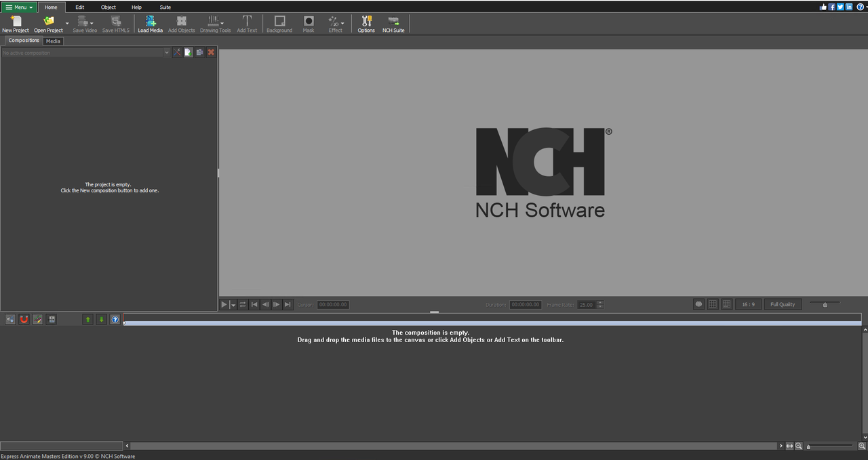
Task: Select the Compositions panel tab
Action: (24, 41)
